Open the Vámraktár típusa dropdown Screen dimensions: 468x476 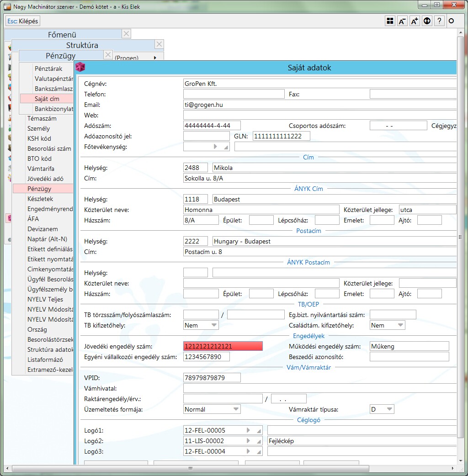tap(382, 409)
